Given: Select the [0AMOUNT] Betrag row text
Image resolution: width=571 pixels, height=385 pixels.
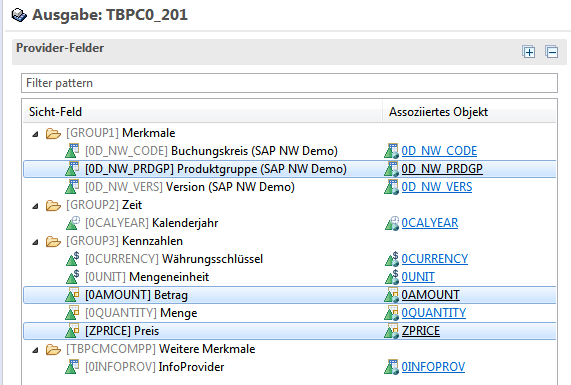Looking at the screenshot, I should pos(136,295).
